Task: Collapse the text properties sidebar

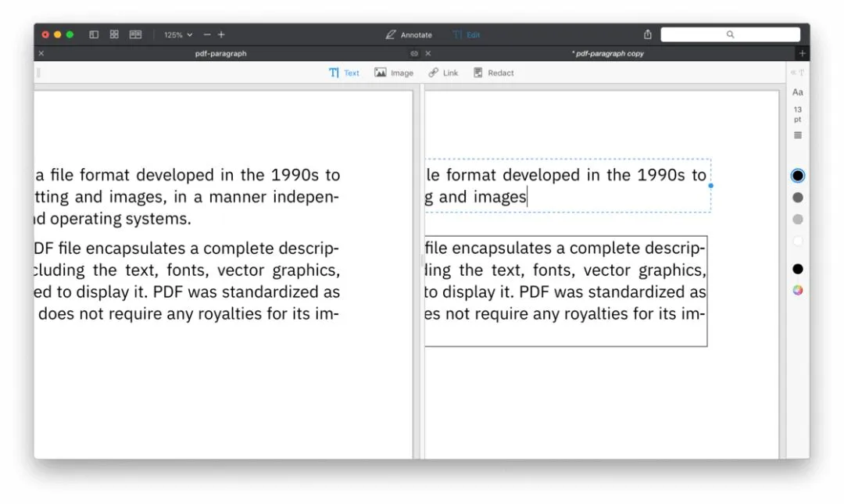Action: click(797, 73)
